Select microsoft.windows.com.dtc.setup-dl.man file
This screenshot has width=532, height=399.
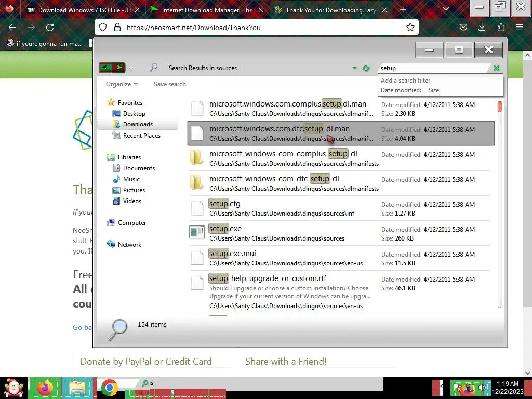[x=341, y=134]
